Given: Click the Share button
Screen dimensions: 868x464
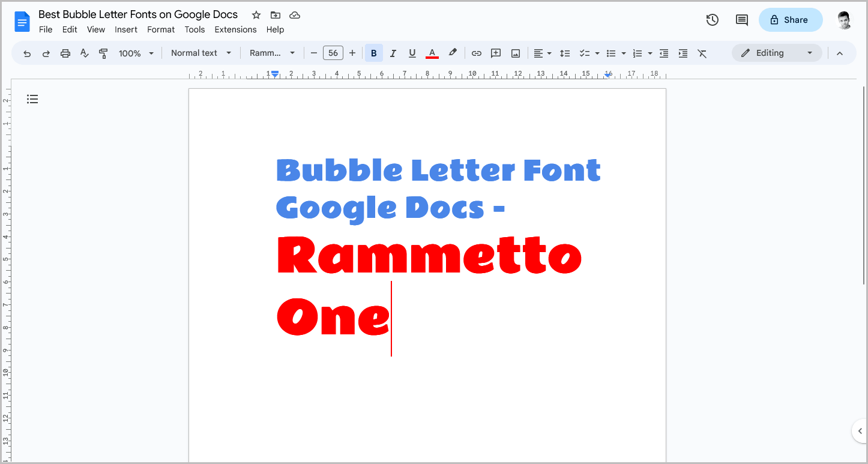Looking at the screenshot, I should (790, 20).
